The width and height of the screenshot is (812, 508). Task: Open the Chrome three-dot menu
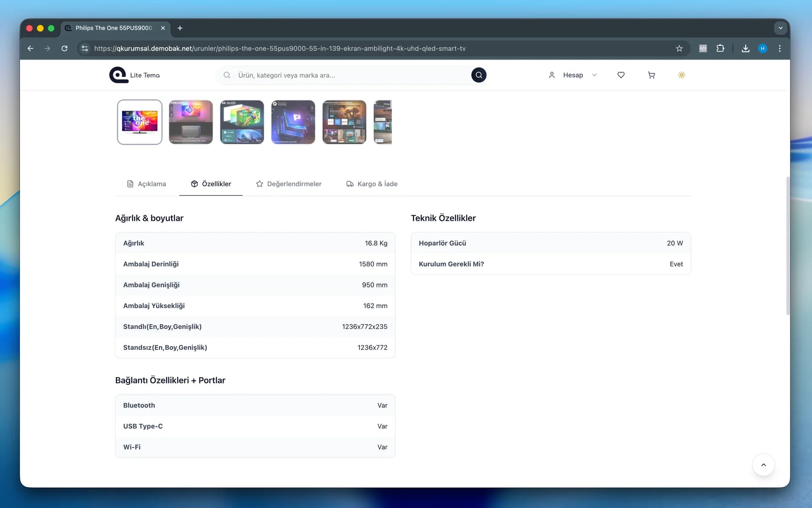pyautogui.click(x=779, y=48)
